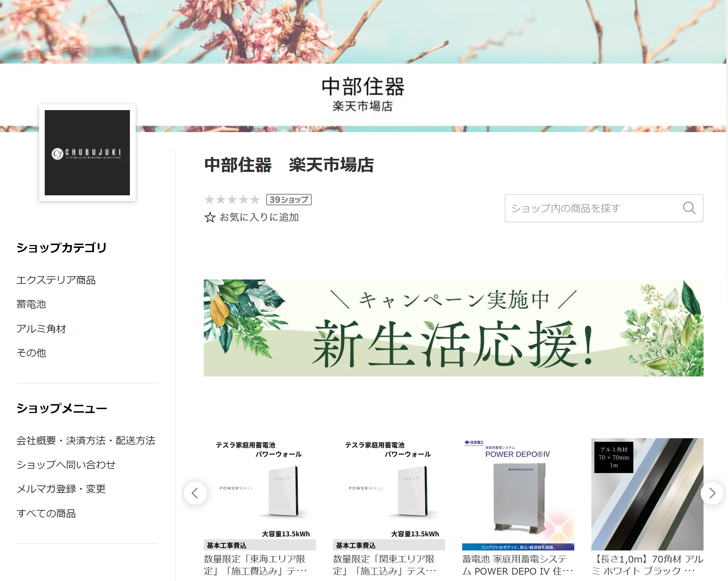Click the carousel next arrow
This screenshot has width=728, height=581.
(712, 493)
